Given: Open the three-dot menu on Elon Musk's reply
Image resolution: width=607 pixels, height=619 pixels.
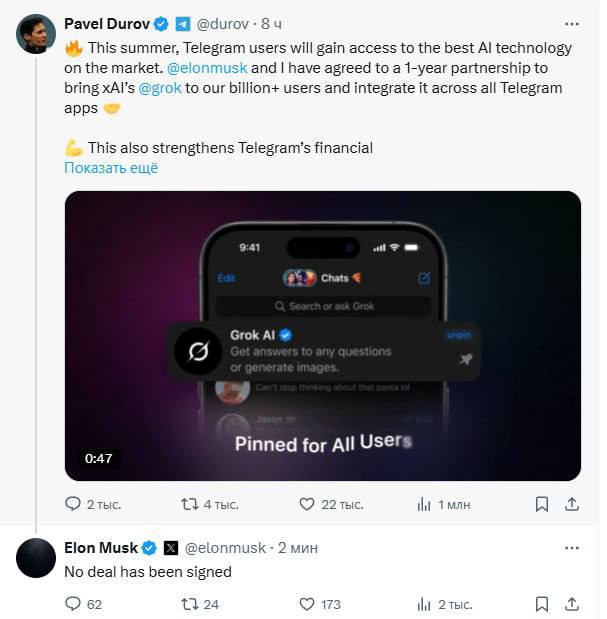Looking at the screenshot, I should click(x=572, y=548).
